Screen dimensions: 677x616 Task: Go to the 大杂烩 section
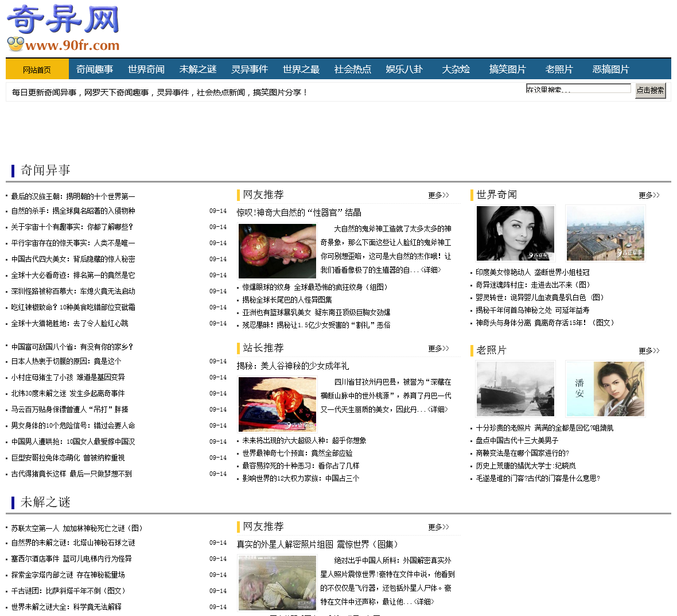[456, 69]
